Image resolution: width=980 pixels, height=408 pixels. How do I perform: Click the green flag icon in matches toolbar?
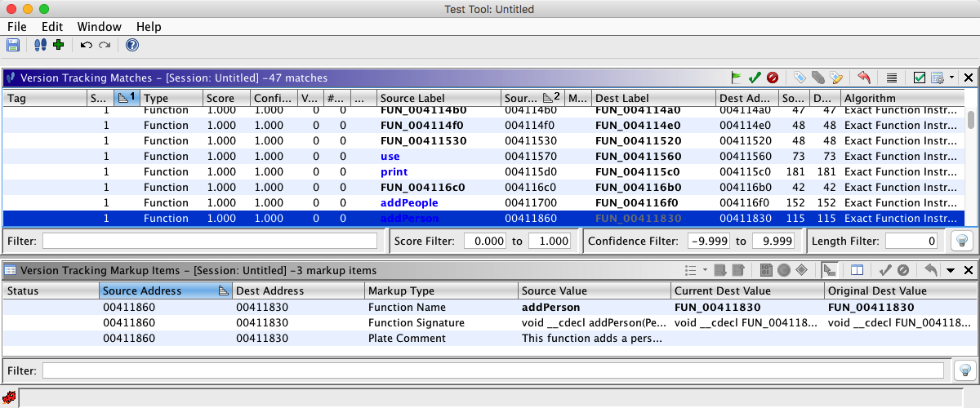point(737,78)
